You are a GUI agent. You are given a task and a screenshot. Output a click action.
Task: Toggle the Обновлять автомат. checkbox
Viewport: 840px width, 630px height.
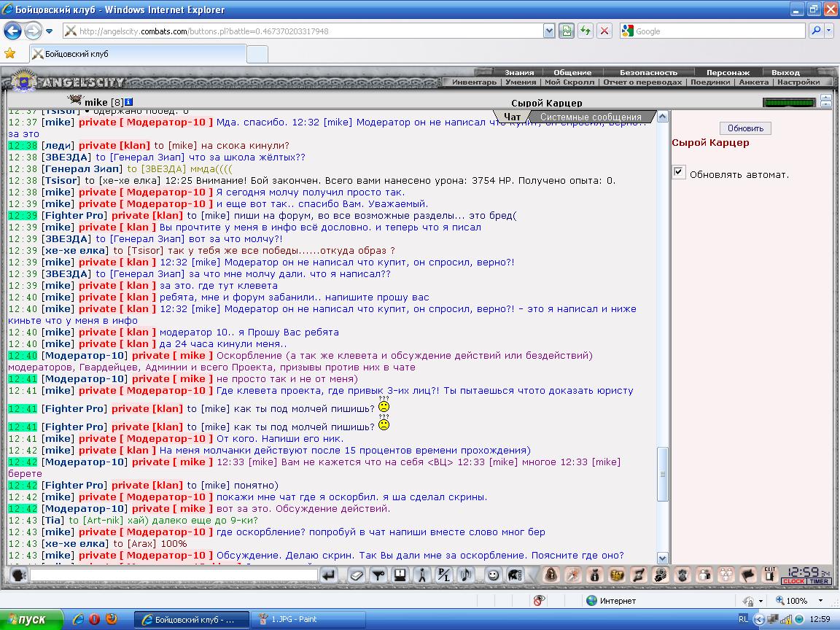679,172
